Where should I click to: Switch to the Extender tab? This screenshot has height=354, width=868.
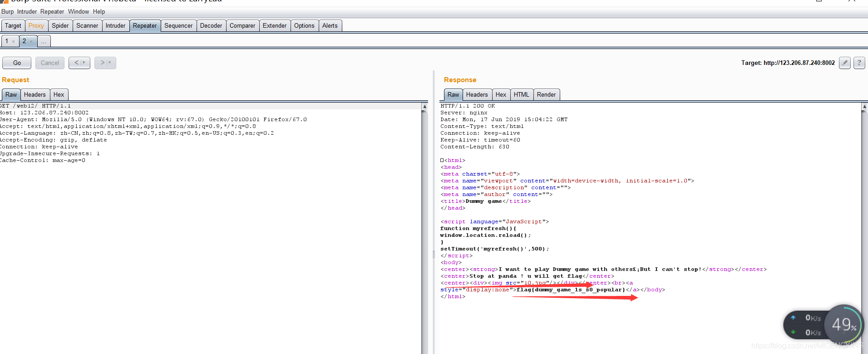(275, 26)
